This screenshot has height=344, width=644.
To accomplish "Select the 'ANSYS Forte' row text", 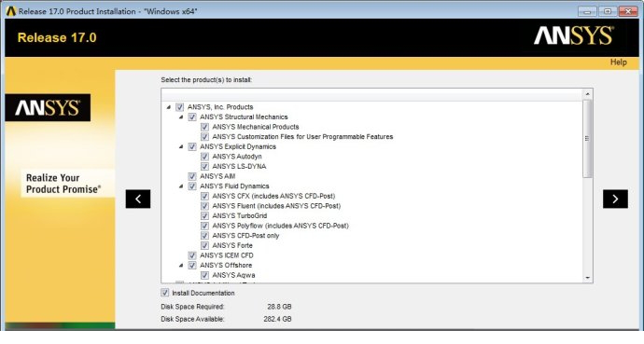I will tap(232, 245).
